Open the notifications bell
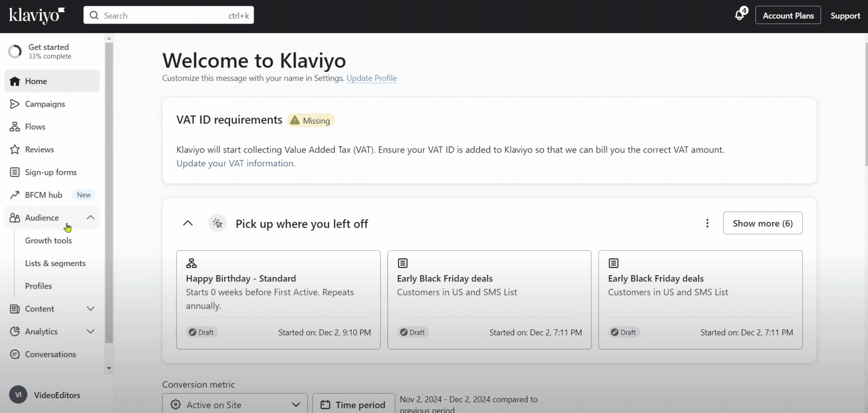This screenshot has width=868, height=413. click(740, 15)
